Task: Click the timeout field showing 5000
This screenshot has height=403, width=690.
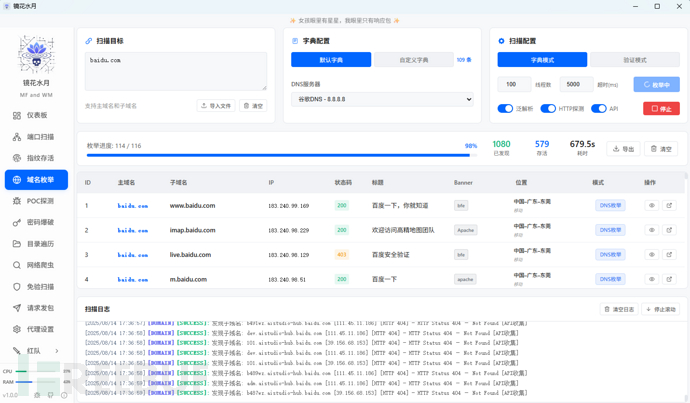Action: pyautogui.click(x=576, y=84)
